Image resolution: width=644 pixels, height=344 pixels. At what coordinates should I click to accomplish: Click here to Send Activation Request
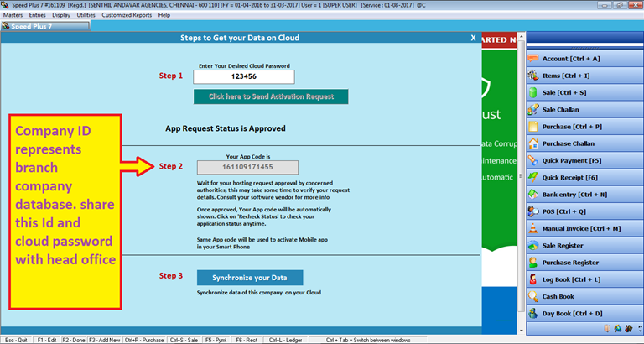click(271, 96)
